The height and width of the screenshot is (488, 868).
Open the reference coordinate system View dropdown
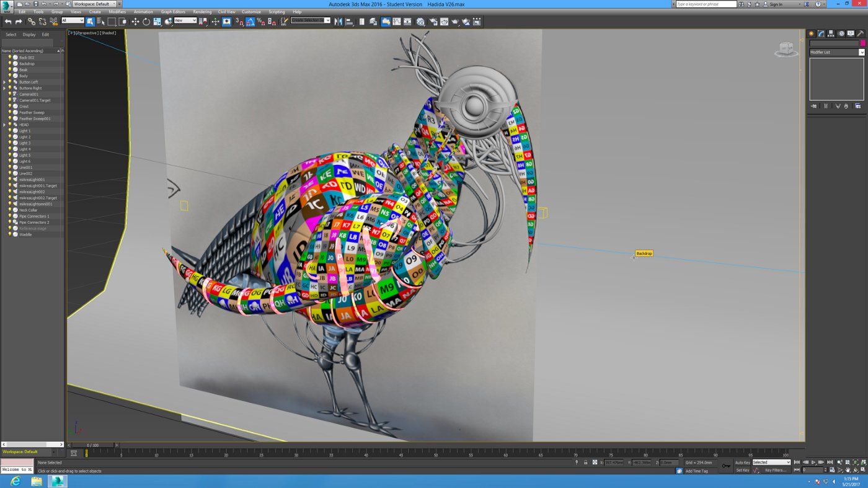click(185, 20)
